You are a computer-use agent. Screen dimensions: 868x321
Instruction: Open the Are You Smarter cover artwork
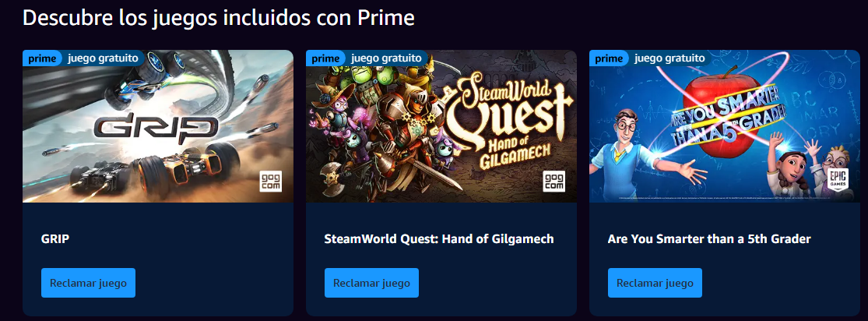pyautogui.click(x=725, y=126)
